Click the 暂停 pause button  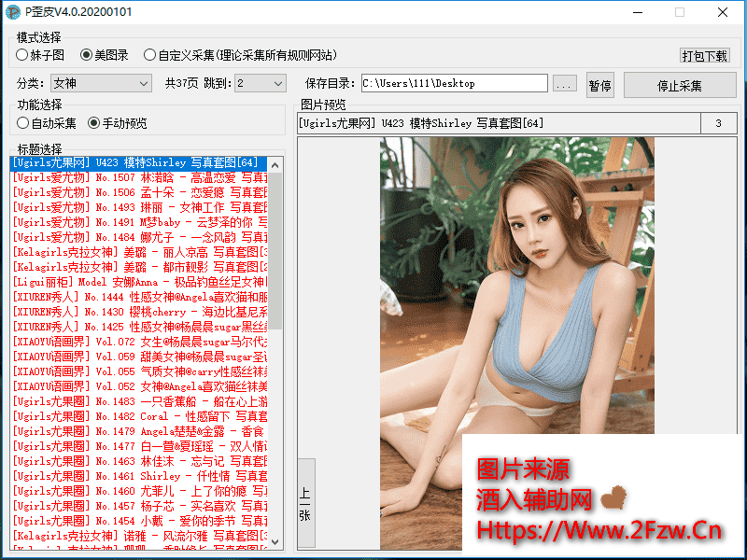click(599, 86)
